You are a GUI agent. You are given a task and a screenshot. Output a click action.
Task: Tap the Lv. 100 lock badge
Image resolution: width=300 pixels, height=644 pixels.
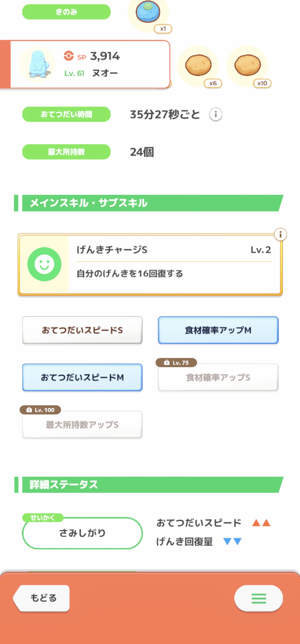point(40,410)
